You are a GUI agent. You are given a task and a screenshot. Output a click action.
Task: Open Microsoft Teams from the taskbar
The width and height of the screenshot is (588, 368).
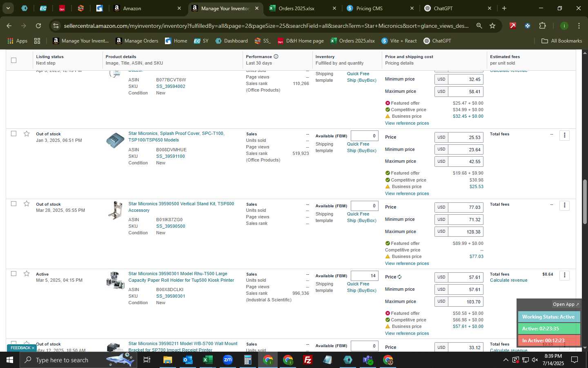tap(368, 360)
